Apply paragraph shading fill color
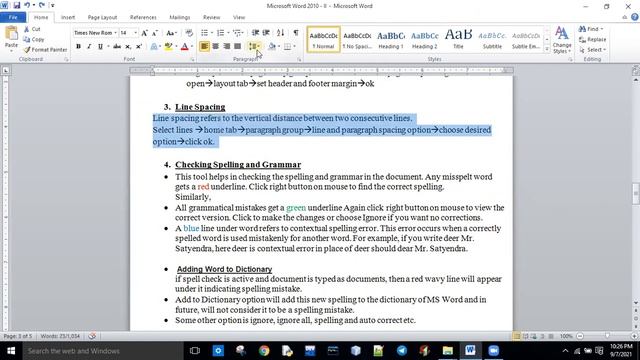Viewport: 640px width, 360px height. pyautogui.click(x=272, y=47)
